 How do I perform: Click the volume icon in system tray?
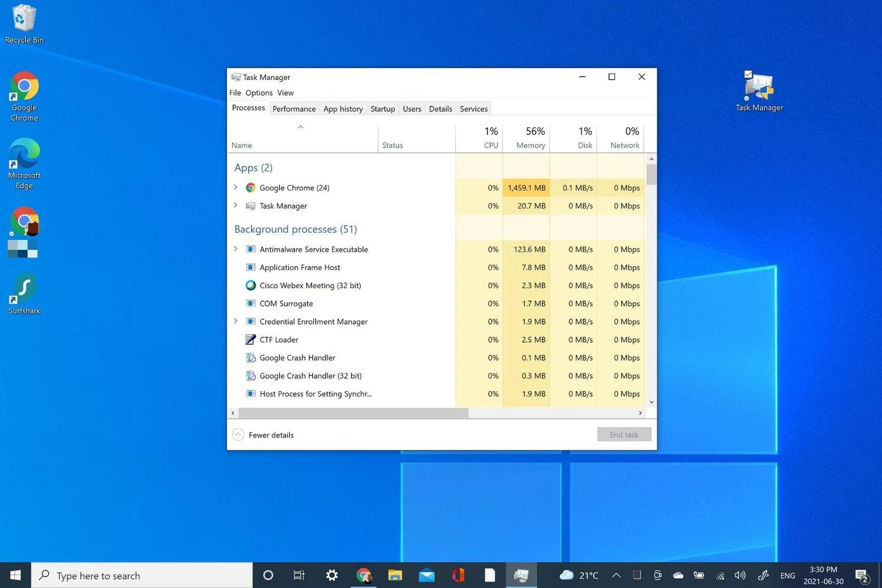point(740,575)
